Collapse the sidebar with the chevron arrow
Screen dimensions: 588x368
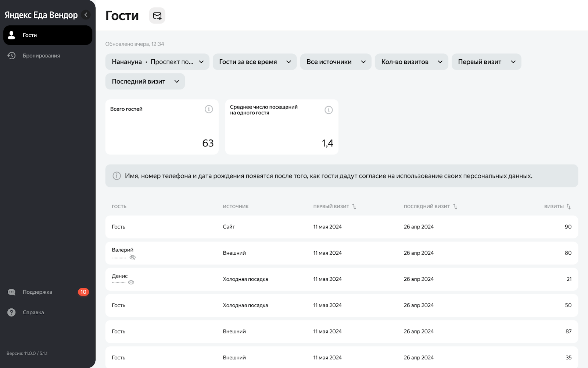click(x=86, y=15)
